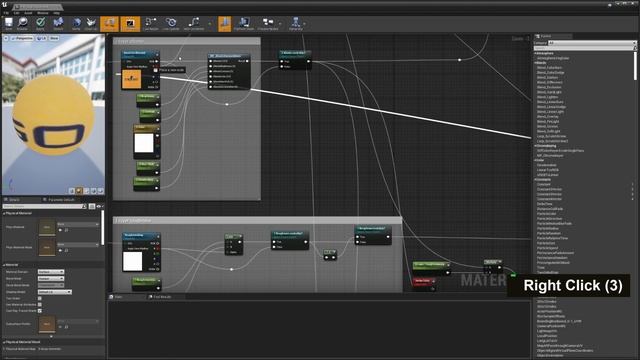Click the Palette list scrollbar
The width and height of the screenshot is (640, 360).
635,66
